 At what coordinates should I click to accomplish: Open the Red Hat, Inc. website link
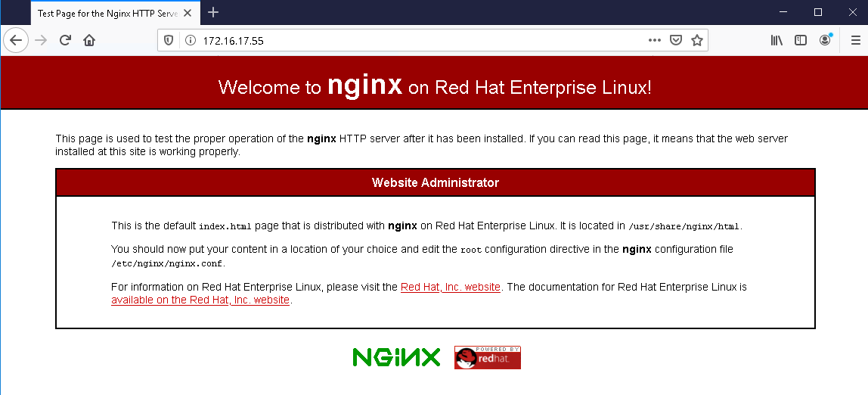451,287
